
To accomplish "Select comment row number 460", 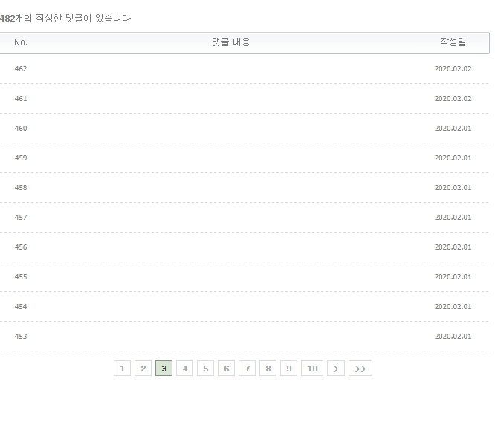I will (x=245, y=128).
